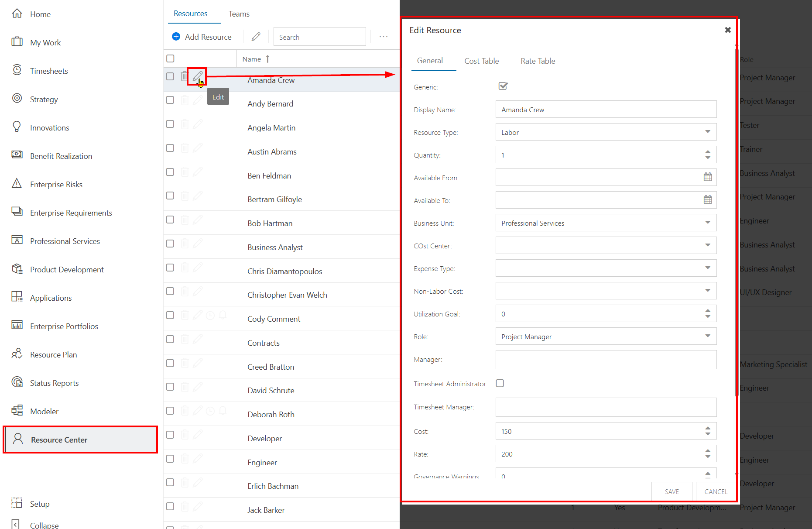Open the Resource Center person icon
The height and width of the screenshot is (529, 812).
(x=18, y=439)
